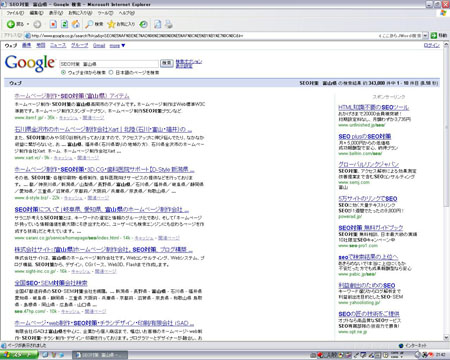Select the search entire web radio button
This screenshot has width=450, height=360.
63,72
